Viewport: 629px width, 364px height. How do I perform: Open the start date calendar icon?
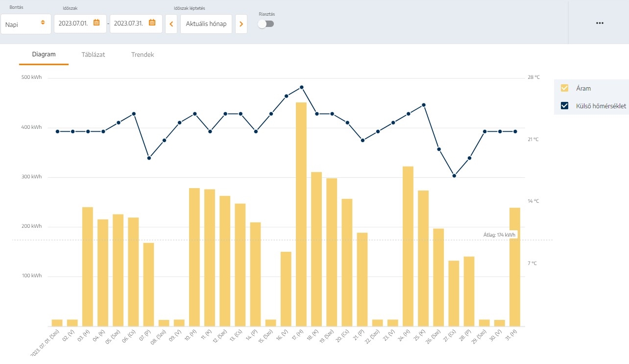click(x=97, y=23)
